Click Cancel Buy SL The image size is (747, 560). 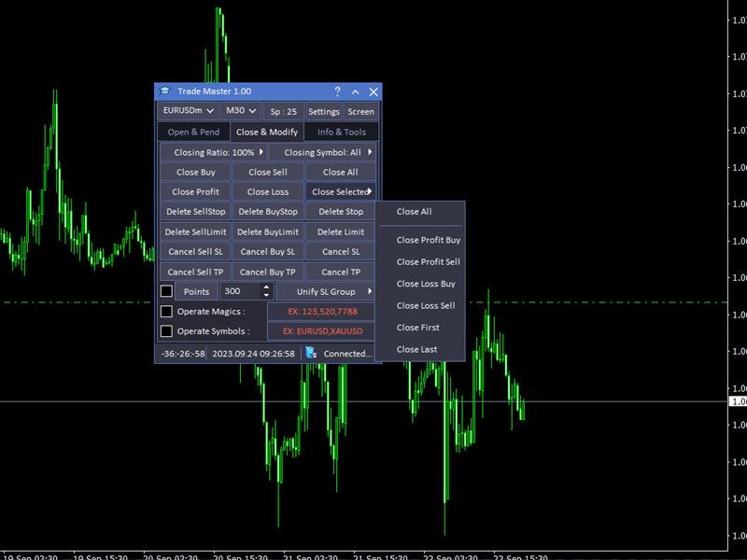click(x=268, y=251)
